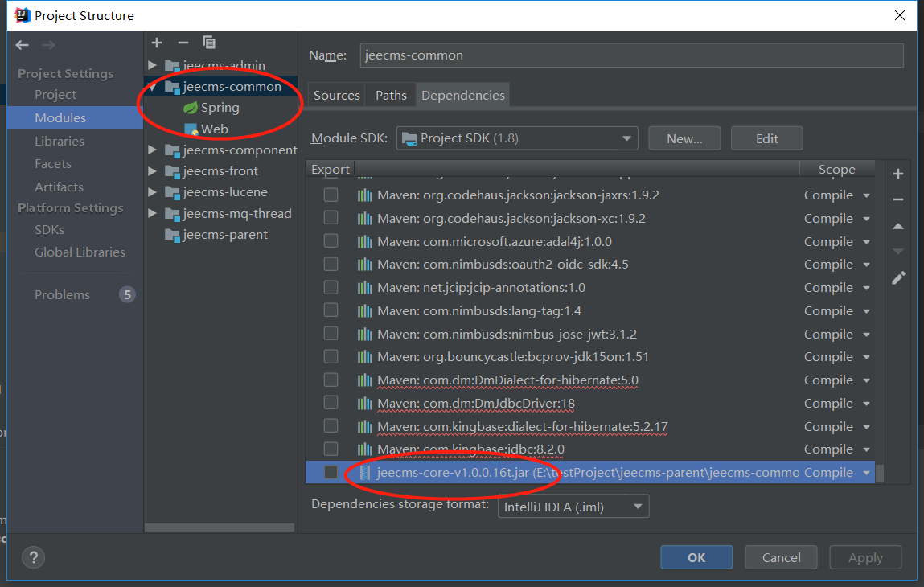Open Project settings in the sidebar
The image size is (924, 587).
point(55,95)
